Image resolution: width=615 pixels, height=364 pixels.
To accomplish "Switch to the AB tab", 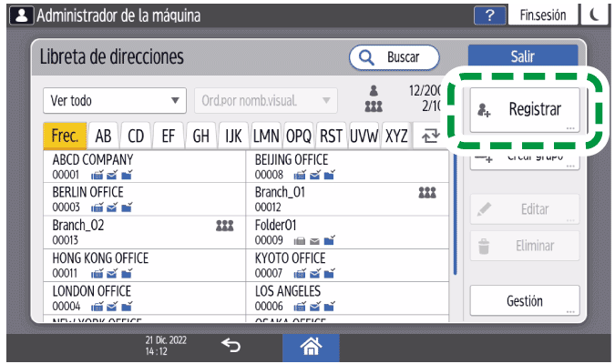I will point(104,136).
